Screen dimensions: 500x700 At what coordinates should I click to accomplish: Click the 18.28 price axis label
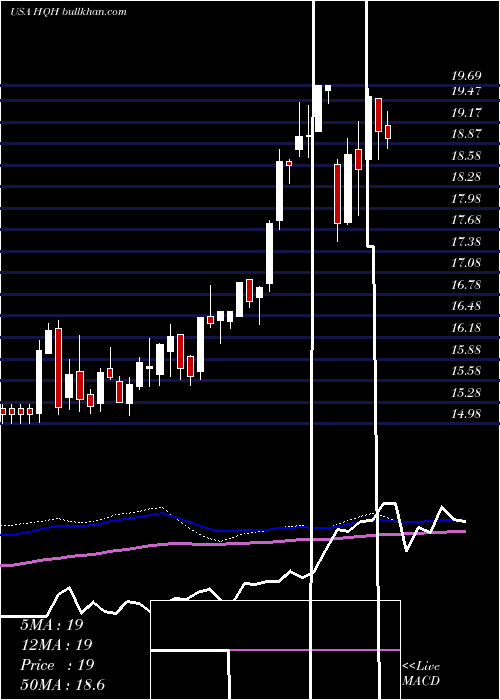coord(467,177)
